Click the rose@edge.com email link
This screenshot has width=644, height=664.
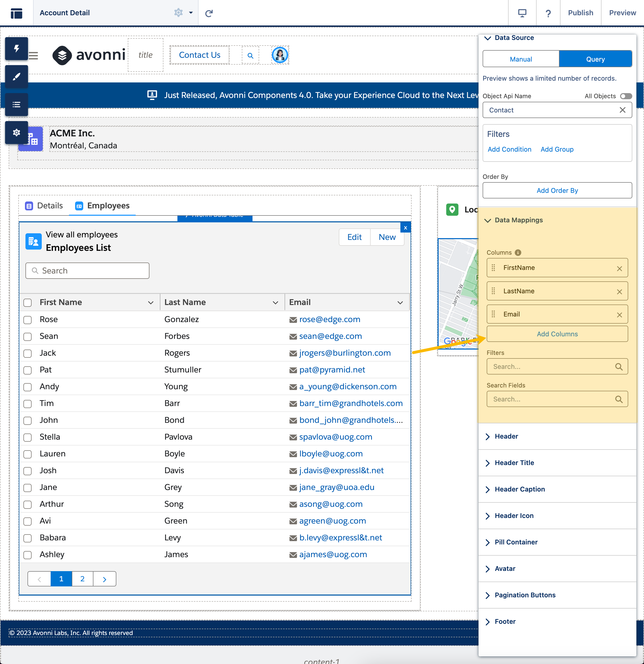329,320
